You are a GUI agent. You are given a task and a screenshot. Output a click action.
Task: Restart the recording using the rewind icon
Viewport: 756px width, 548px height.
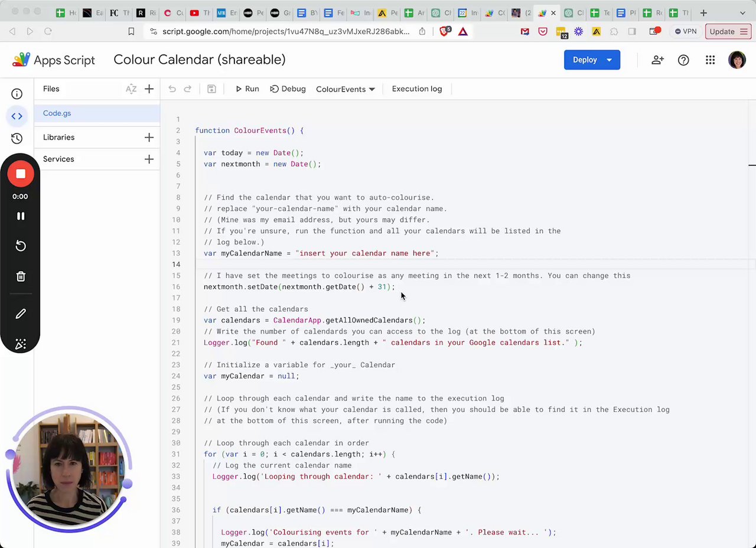coord(21,246)
